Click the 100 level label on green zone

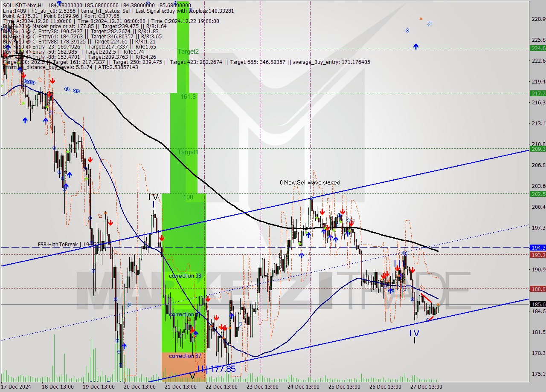tap(188, 197)
